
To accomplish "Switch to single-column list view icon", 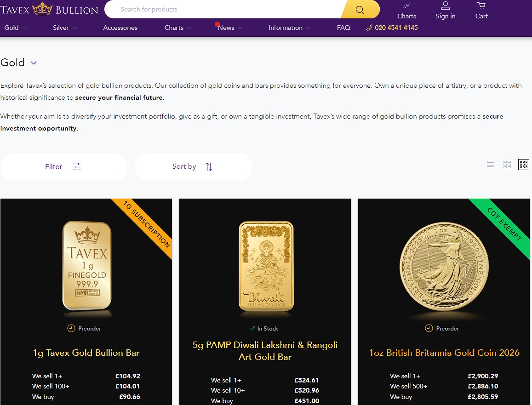I will click(491, 165).
